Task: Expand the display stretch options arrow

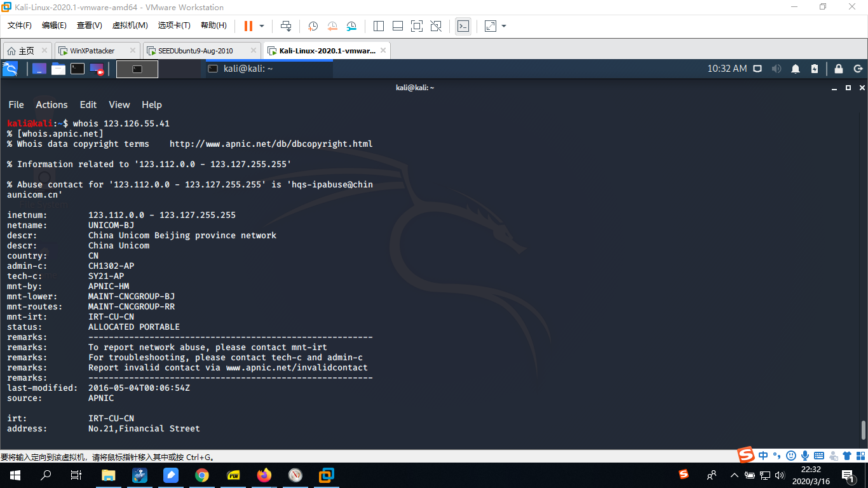Action: [504, 26]
